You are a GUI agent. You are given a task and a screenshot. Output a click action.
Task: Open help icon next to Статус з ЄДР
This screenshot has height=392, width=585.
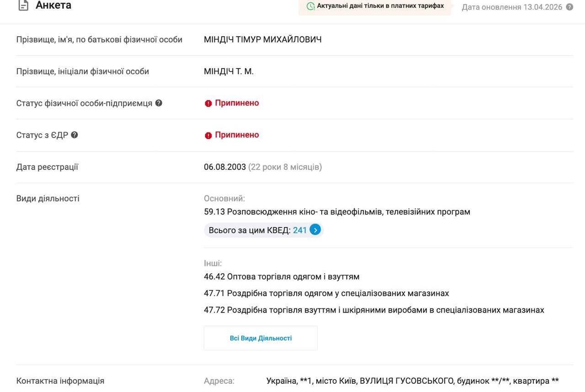pos(74,135)
